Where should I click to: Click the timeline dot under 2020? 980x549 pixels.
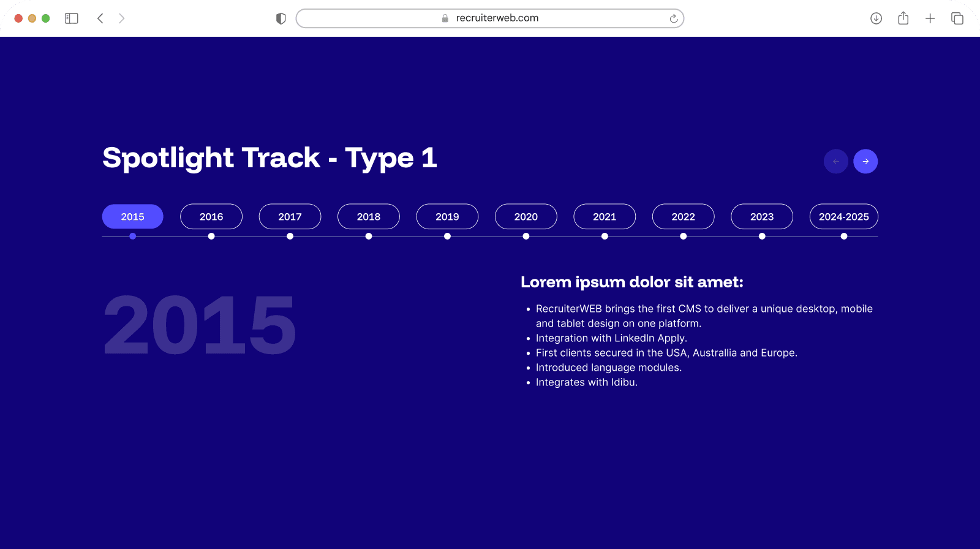point(526,237)
